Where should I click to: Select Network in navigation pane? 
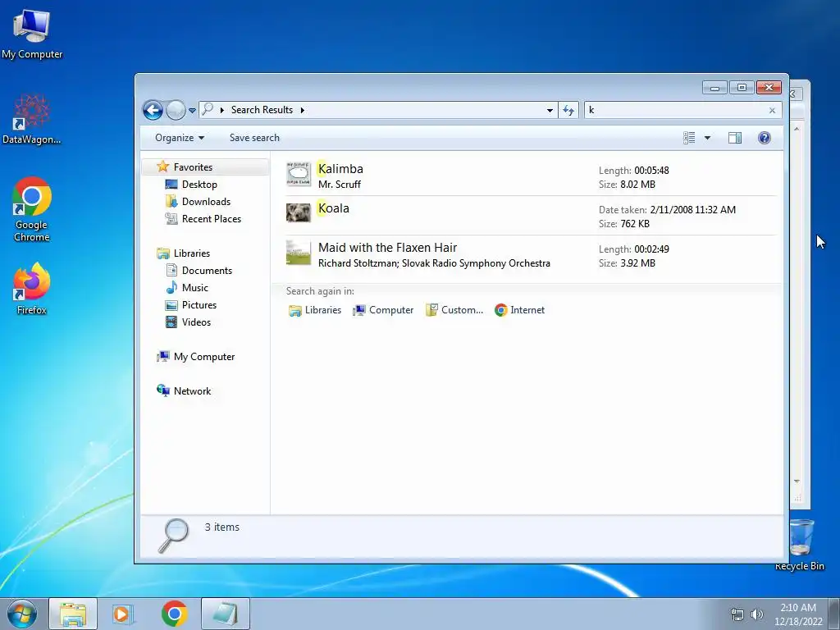[x=192, y=391]
